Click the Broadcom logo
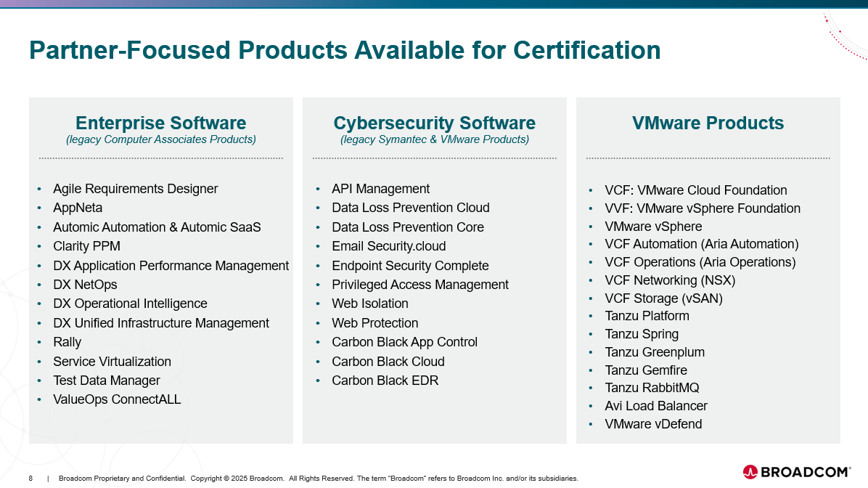Image resolution: width=868 pixels, height=488 pixels. (797, 472)
